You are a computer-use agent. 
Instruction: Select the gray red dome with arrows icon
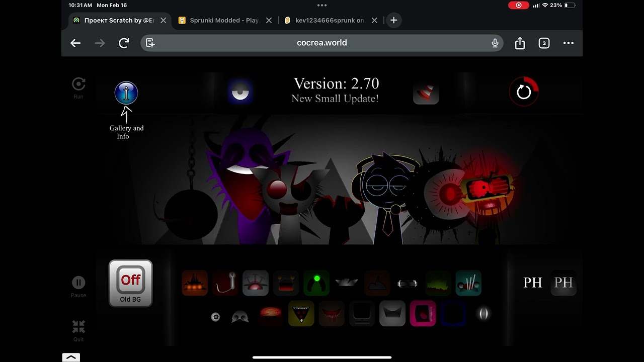[256, 283]
